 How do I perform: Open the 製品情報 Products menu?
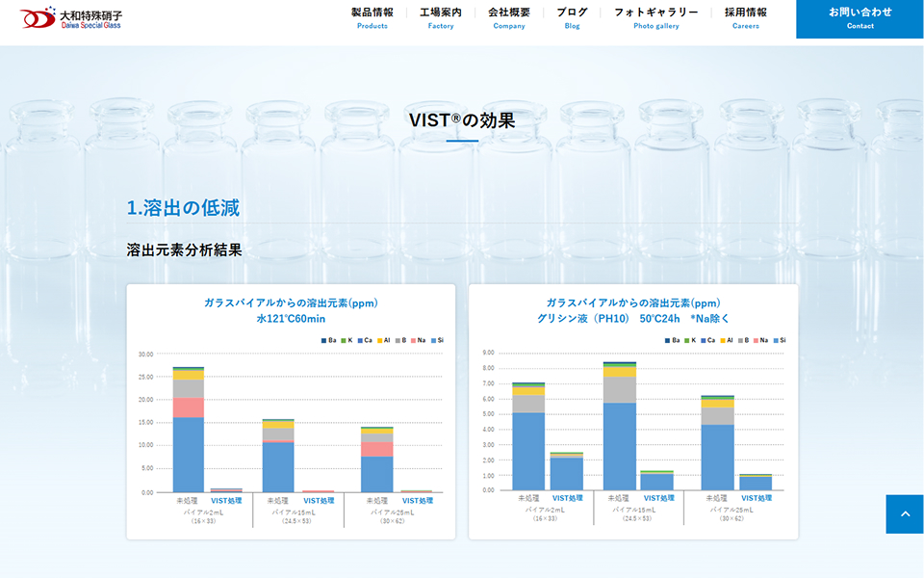click(372, 17)
